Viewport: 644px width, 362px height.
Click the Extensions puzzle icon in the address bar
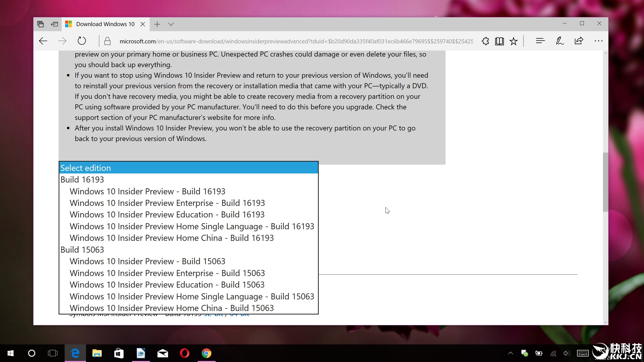coord(485,41)
